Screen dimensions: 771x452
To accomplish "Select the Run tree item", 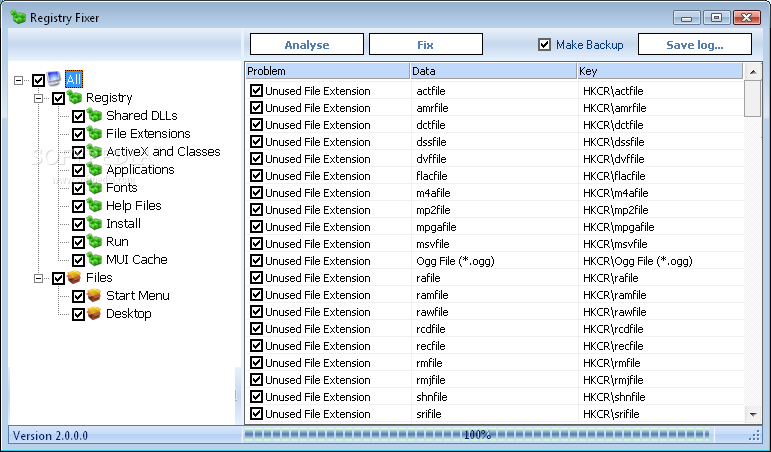I will click(118, 241).
